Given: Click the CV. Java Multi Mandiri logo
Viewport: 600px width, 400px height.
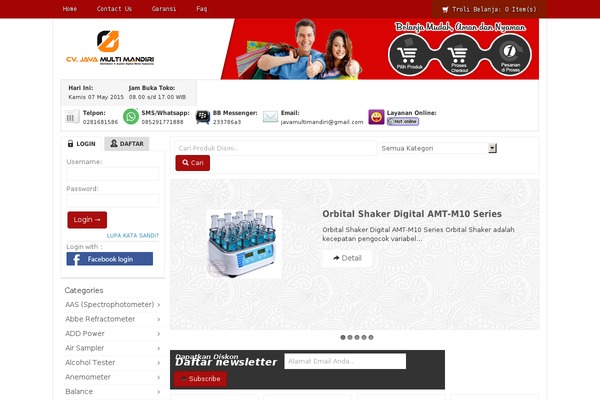Looking at the screenshot, I should click(110, 47).
